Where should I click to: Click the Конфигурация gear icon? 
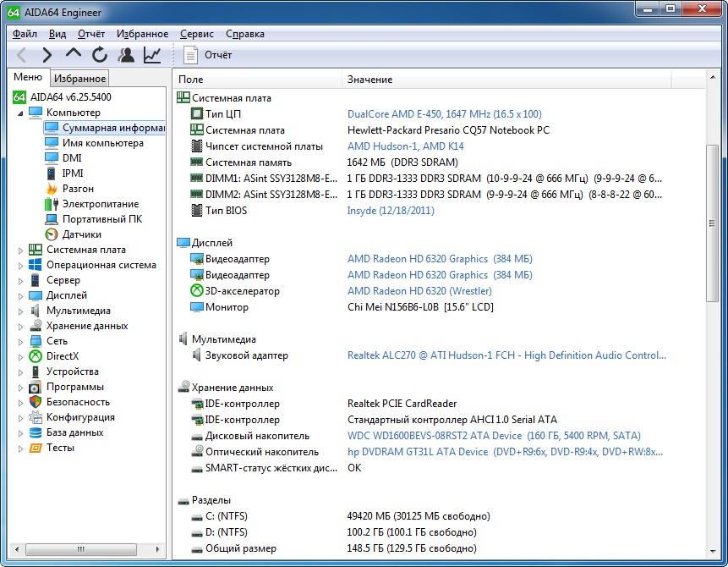(x=36, y=417)
